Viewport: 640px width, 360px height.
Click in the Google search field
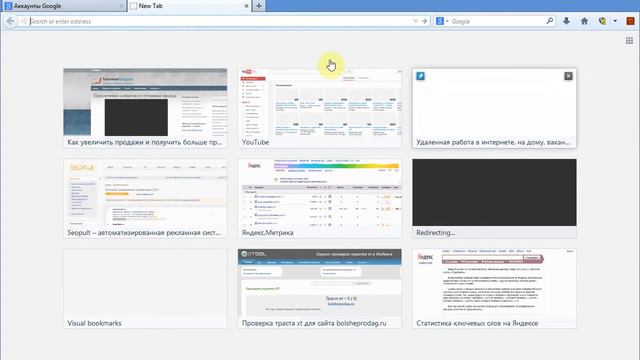(498, 21)
